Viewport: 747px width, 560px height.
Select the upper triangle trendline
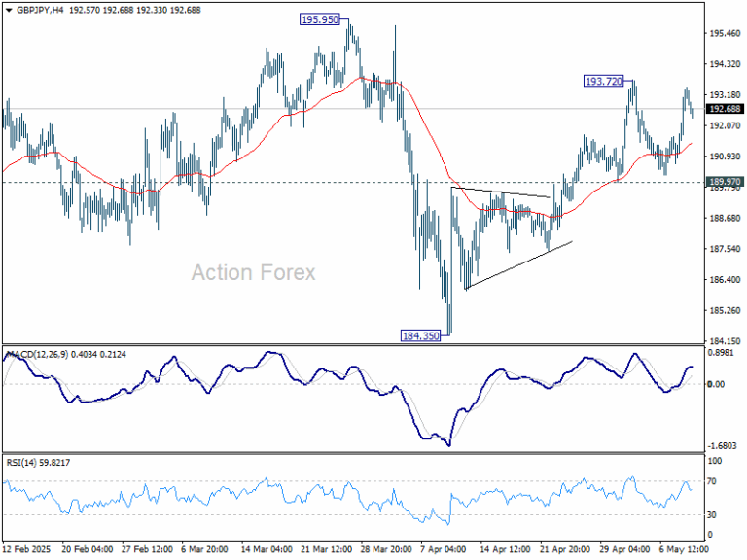[x=500, y=192]
